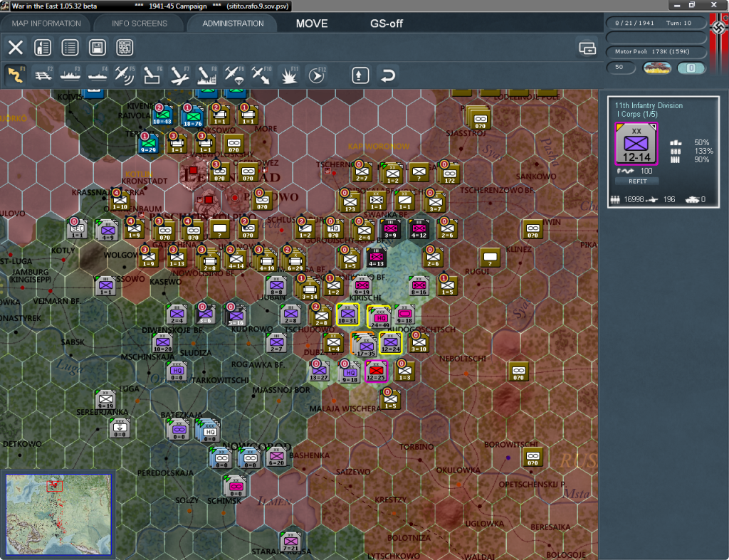Click the ammo percentage 133% readout
Viewport: 729px width, 560px height.
tap(703, 151)
